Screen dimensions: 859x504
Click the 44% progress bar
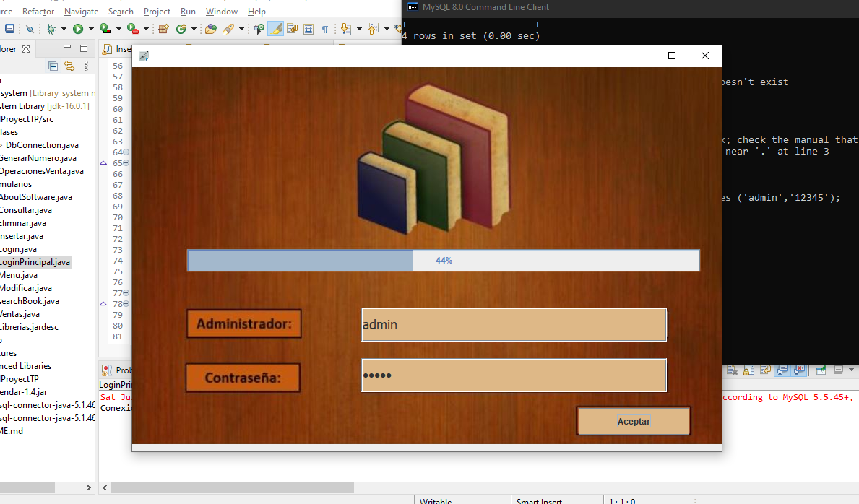443,260
